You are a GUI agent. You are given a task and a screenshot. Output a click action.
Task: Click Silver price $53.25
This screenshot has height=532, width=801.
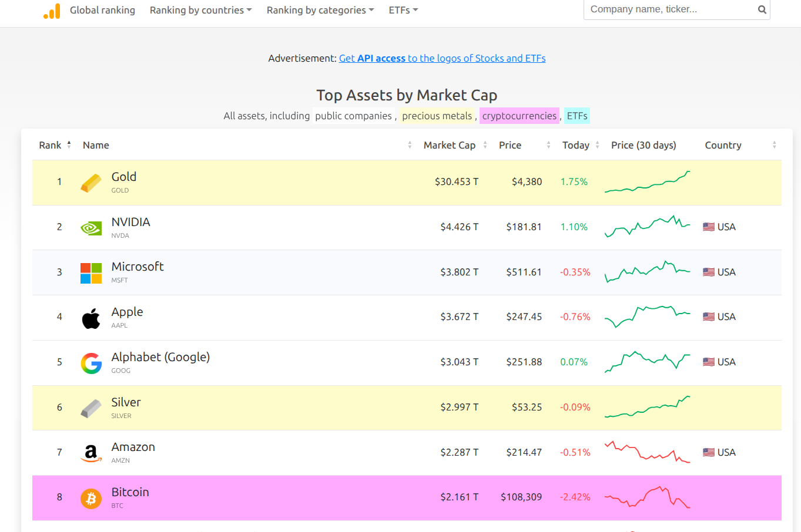[527, 407]
